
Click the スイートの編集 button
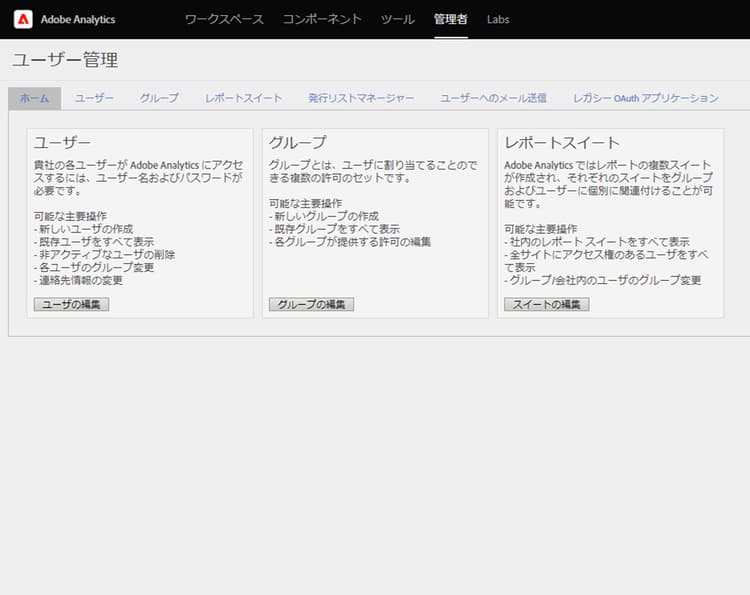click(x=547, y=304)
